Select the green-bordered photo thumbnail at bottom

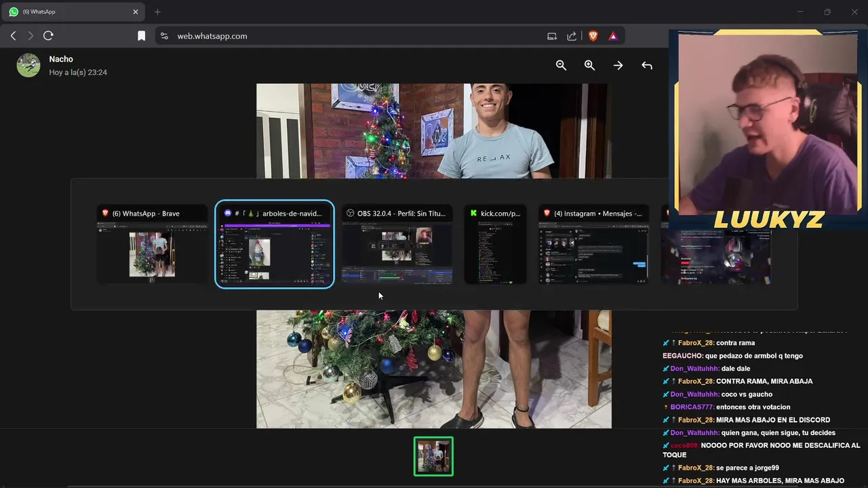click(x=433, y=456)
